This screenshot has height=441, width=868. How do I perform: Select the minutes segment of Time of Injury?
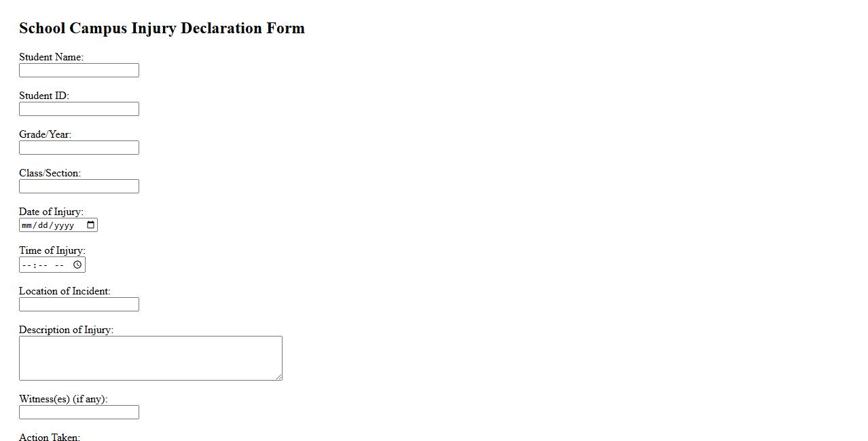tap(42, 265)
